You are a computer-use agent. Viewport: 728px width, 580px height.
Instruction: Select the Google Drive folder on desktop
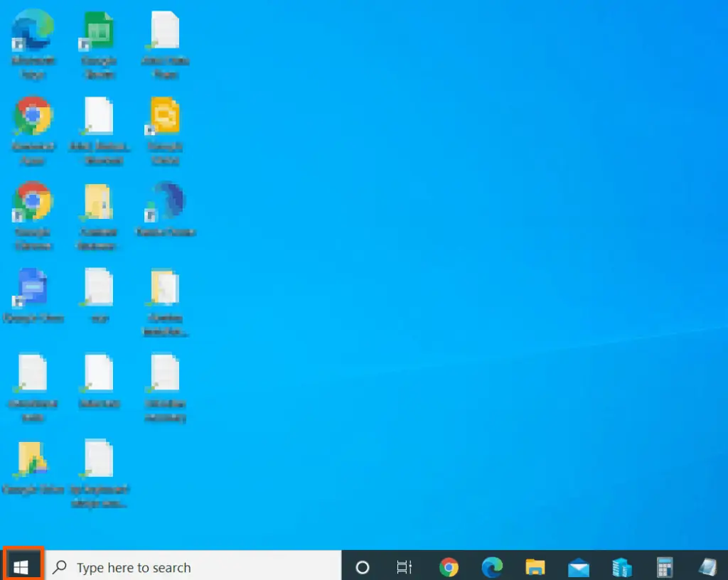tap(33, 459)
